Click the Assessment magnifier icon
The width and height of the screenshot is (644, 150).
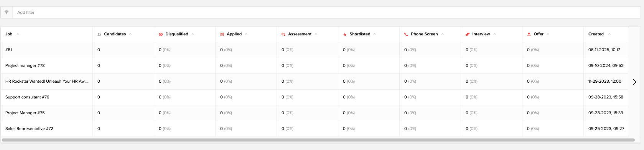click(x=283, y=34)
